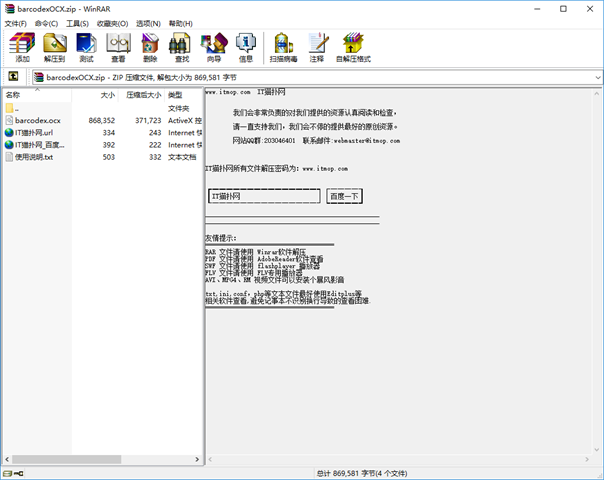Maximize the WinRAR window
The width and height of the screenshot is (604, 480).
563,8
